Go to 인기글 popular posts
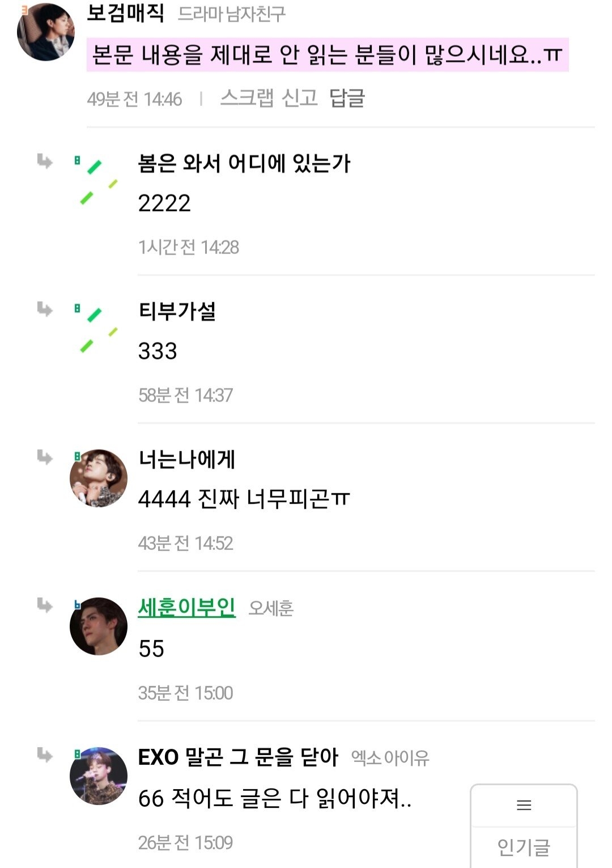 524,847
